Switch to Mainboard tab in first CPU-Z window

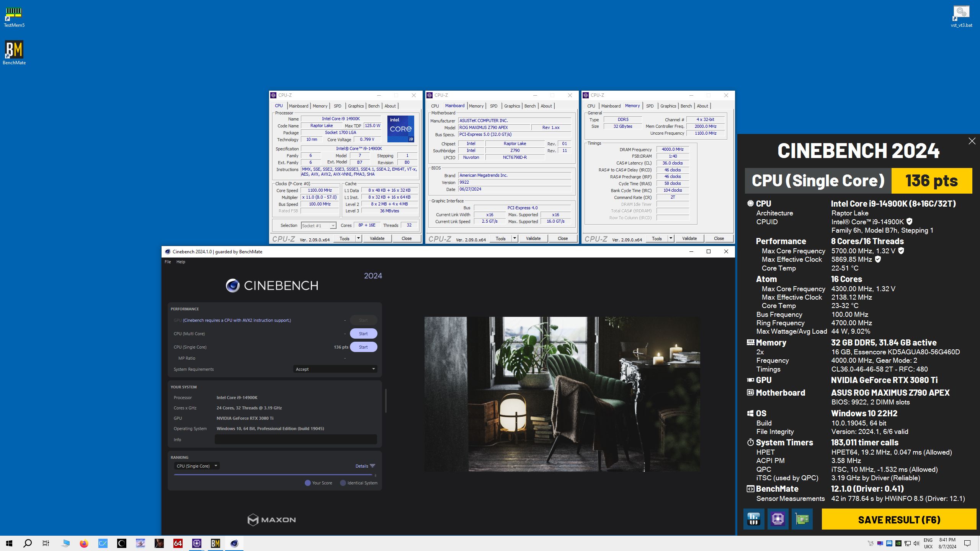pos(298,106)
